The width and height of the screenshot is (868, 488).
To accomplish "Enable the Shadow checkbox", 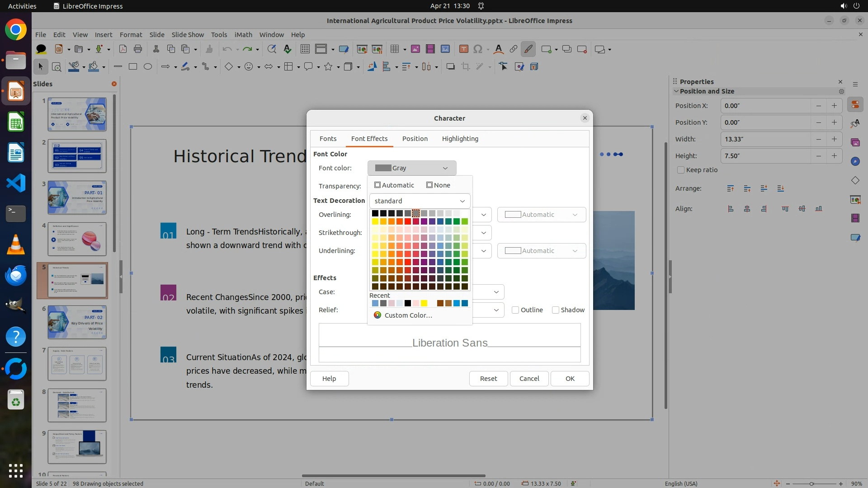I will pyautogui.click(x=556, y=310).
